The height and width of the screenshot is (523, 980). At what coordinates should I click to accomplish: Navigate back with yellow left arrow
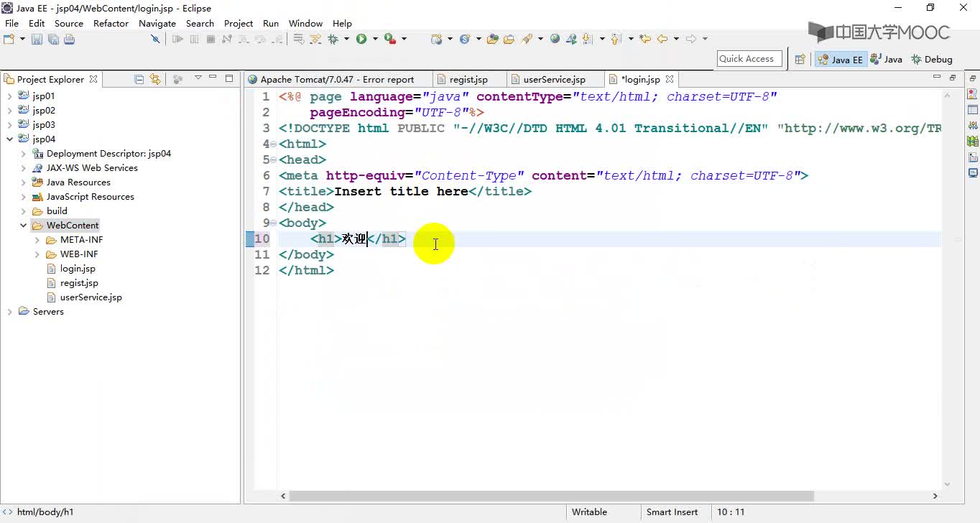(x=662, y=39)
